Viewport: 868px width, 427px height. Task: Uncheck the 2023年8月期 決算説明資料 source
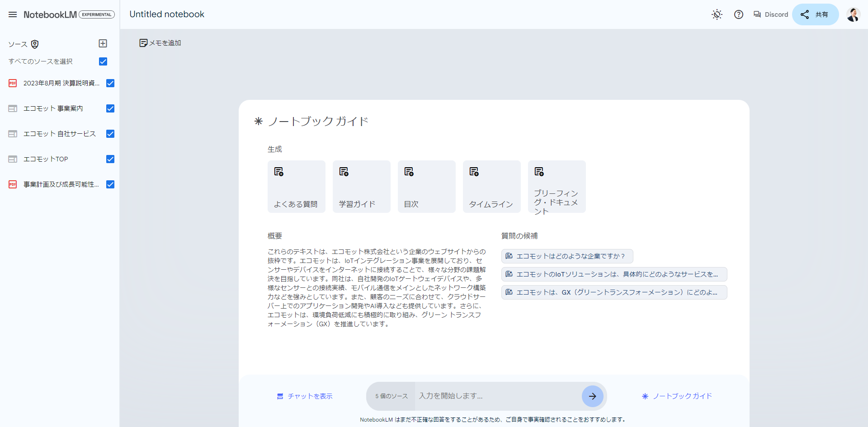[110, 83]
